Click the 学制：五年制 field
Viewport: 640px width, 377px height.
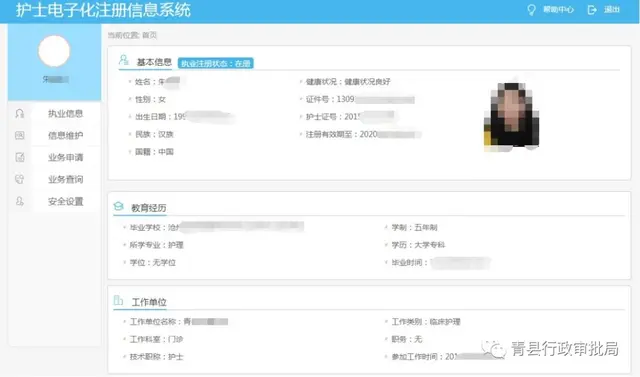pos(414,227)
